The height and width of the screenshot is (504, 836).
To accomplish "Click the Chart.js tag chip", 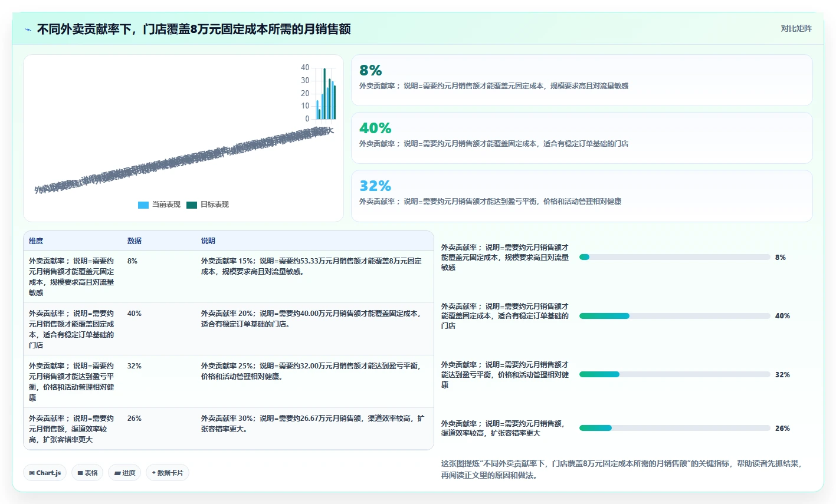I will click(45, 473).
